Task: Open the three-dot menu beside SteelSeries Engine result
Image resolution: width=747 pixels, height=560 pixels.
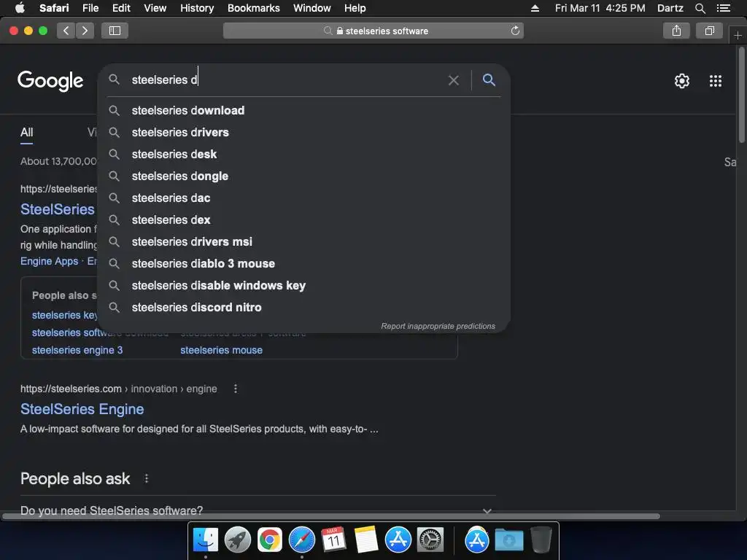Action: coord(236,389)
